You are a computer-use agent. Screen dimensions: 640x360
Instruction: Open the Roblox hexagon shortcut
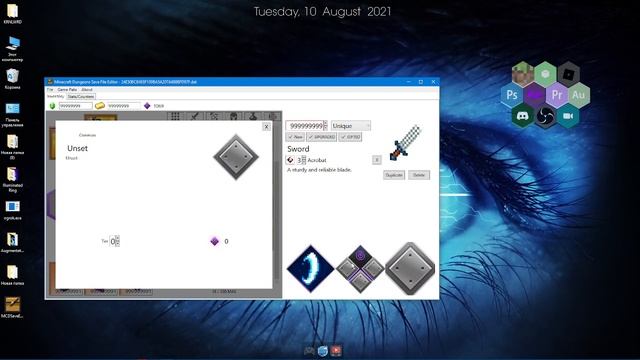click(568, 73)
